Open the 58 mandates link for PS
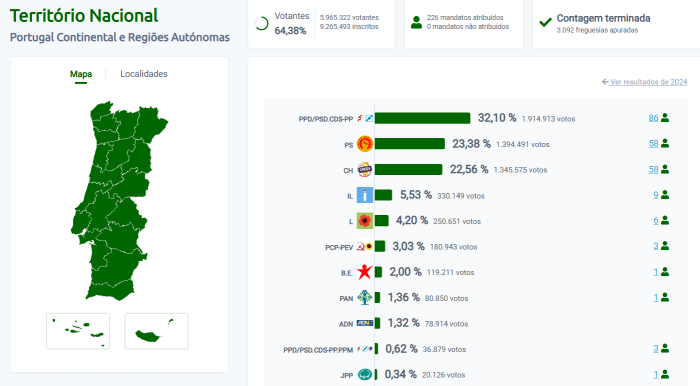This screenshot has height=386, width=700. point(653,144)
